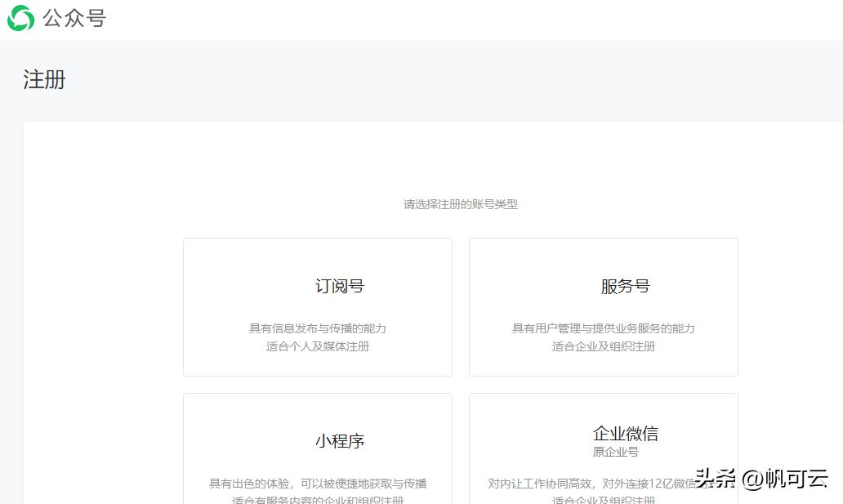843x504 pixels.
Task: Click the 企业微信 card title text
Action: click(625, 433)
